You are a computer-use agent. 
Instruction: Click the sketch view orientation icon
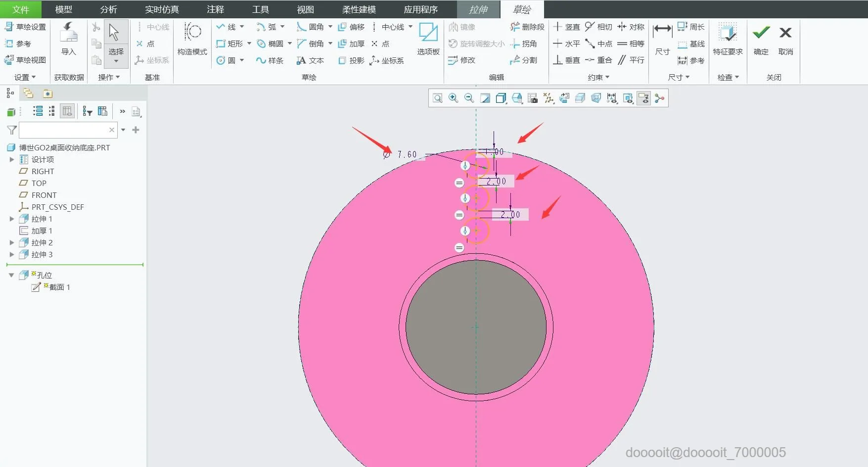click(x=564, y=98)
